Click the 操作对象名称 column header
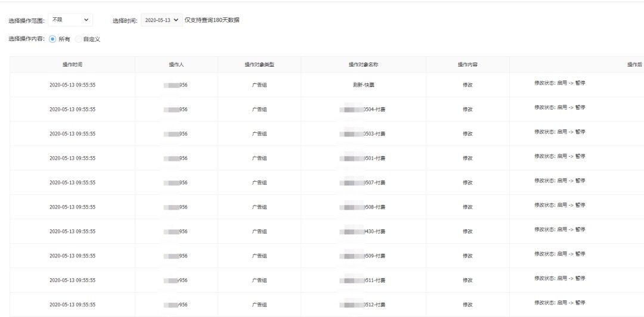This screenshot has width=644, height=317. (x=363, y=64)
